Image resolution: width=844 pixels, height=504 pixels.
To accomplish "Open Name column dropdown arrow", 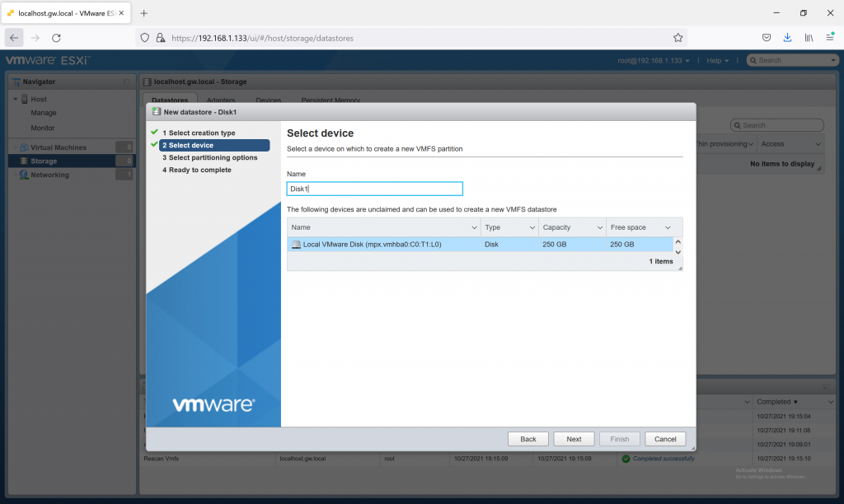I will [474, 227].
